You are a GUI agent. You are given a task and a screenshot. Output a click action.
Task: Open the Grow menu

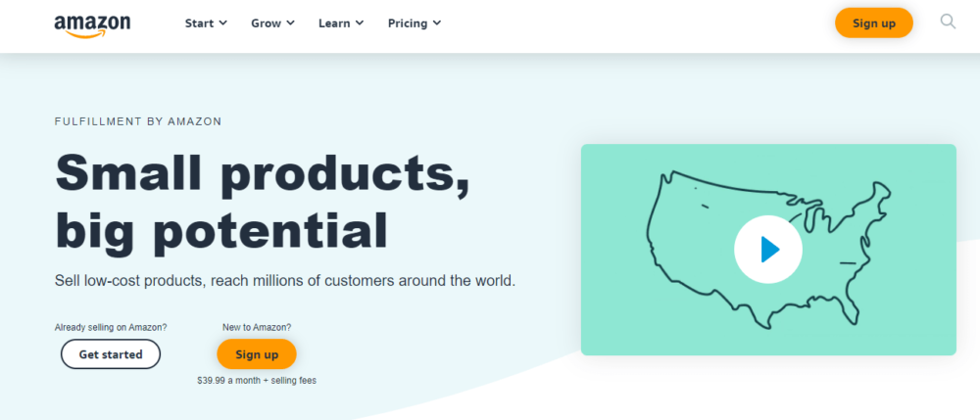266,23
